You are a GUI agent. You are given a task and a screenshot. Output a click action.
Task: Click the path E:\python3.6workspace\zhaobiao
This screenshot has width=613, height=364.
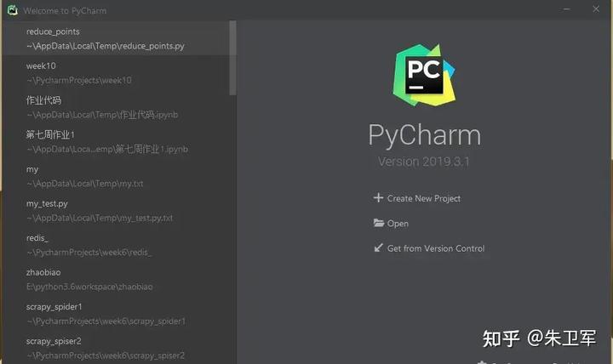tap(89, 287)
